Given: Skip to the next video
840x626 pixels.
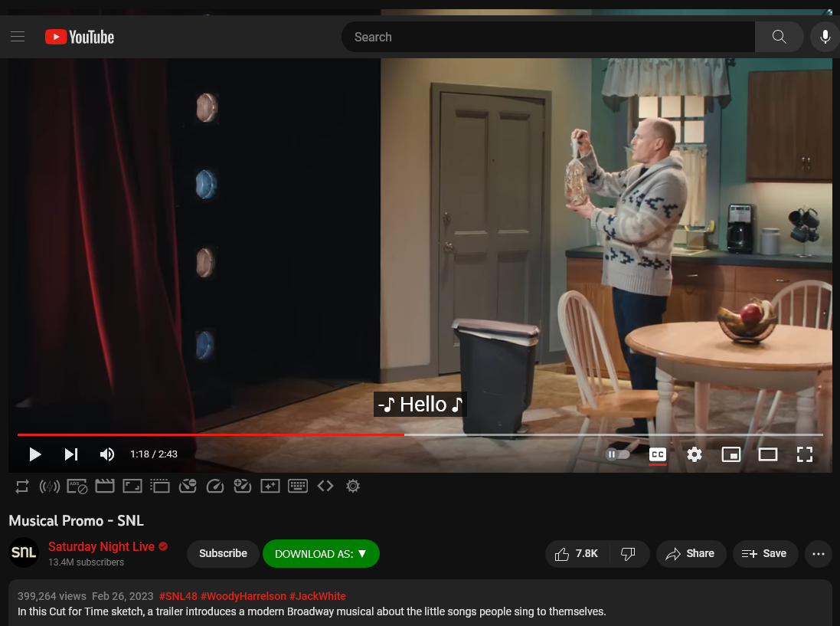Looking at the screenshot, I should tap(71, 454).
